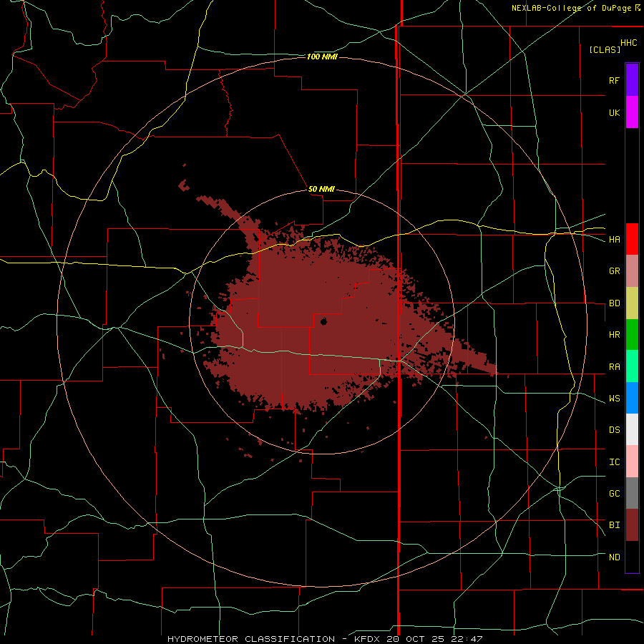Click the [CLAS] legend header
This screenshot has width=644, height=644.
[x=605, y=49]
